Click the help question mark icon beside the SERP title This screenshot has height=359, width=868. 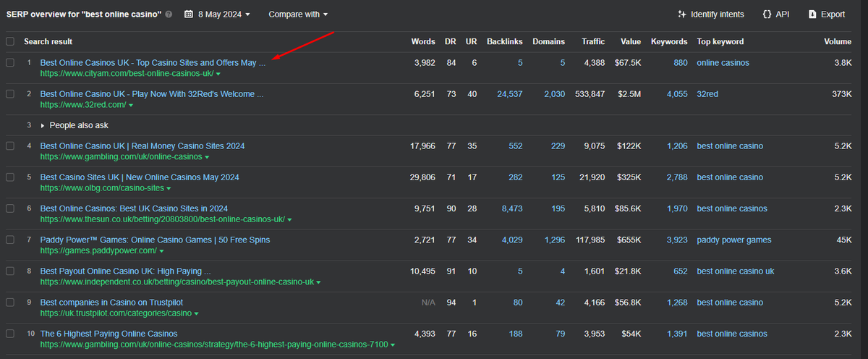pyautogui.click(x=169, y=14)
